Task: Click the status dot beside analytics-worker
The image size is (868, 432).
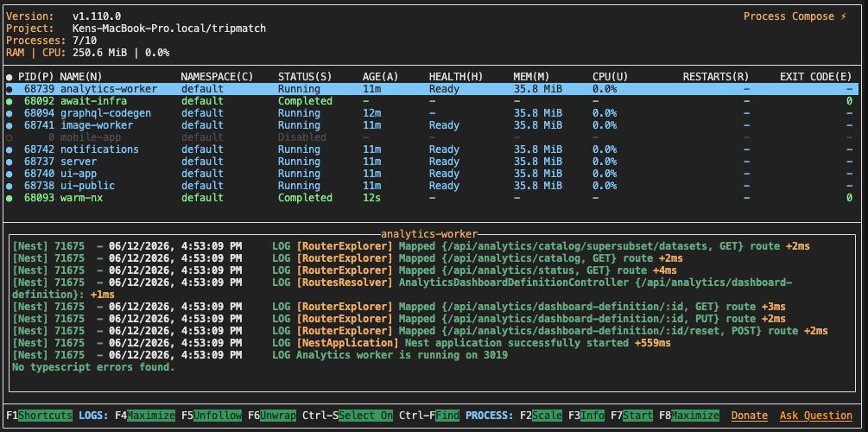Action: (x=9, y=89)
